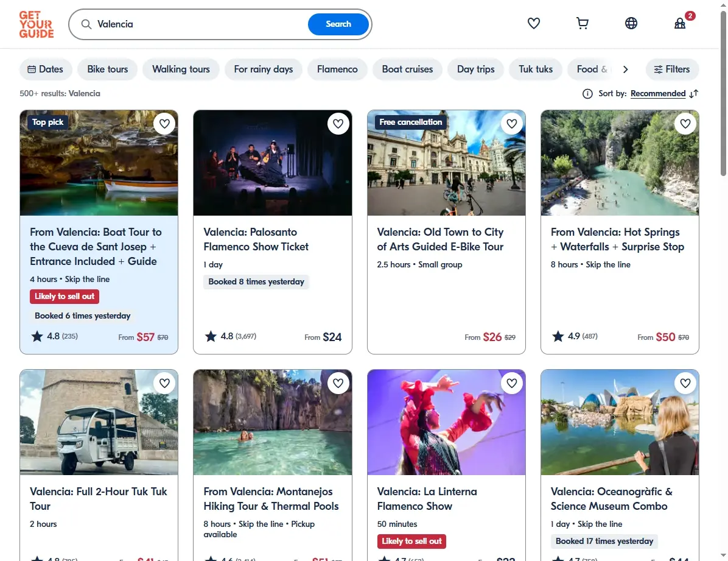
Task: Click Likely to sell out on Cueva card
Action: [65, 297]
